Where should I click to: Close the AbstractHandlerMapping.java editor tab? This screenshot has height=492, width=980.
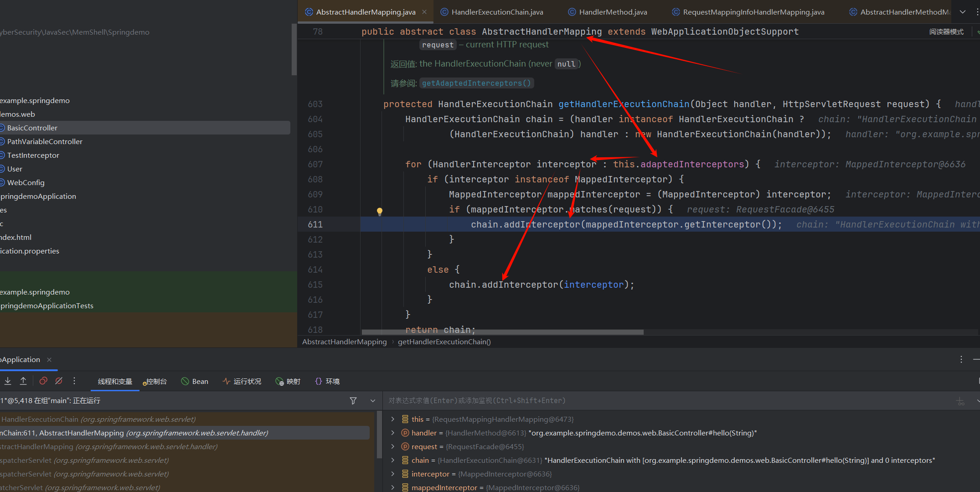(x=424, y=12)
